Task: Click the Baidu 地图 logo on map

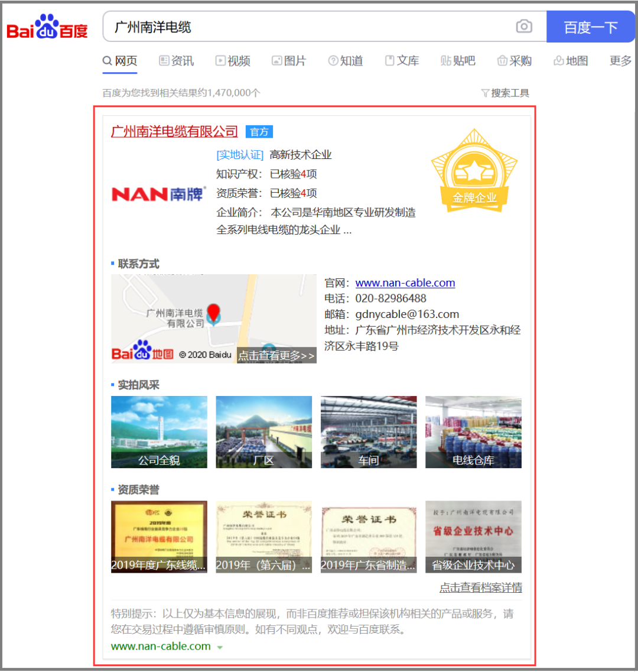Action: click(142, 350)
